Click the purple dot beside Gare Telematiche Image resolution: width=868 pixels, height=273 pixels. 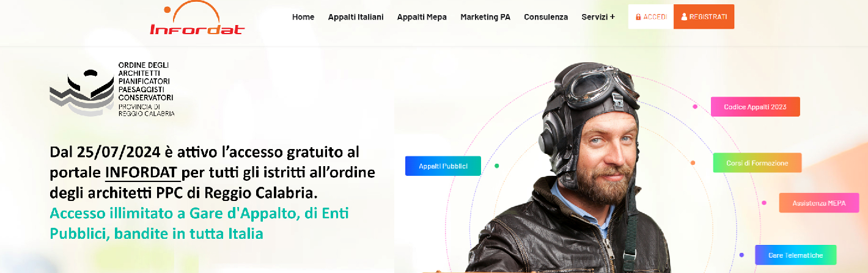(x=741, y=255)
